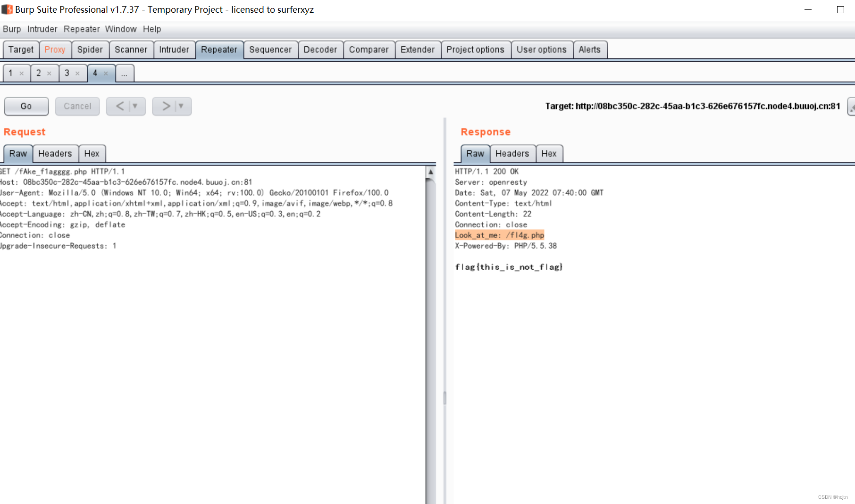This screenshot has height=504, width=855.
Task: Switch to the Decoder tab
Action: [320, 50]
